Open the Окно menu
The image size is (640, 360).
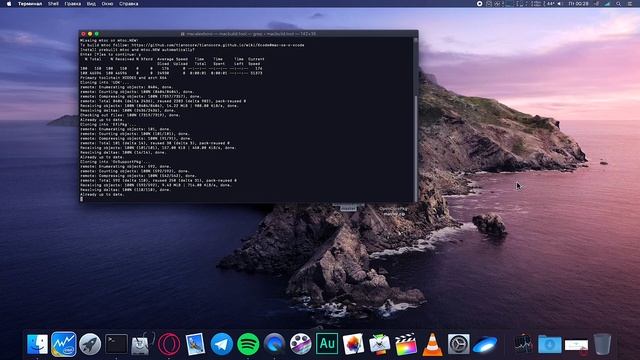pyautogui.click(x=107, y=4)
